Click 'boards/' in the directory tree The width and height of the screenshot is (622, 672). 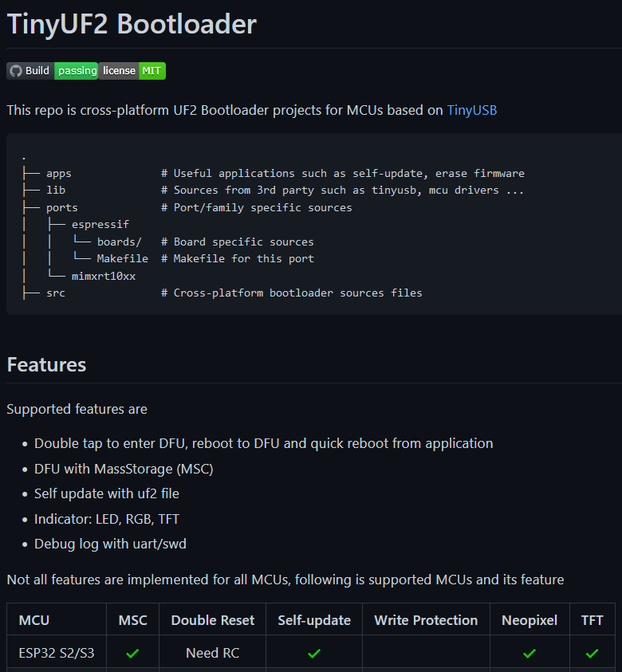coord(119,242)
